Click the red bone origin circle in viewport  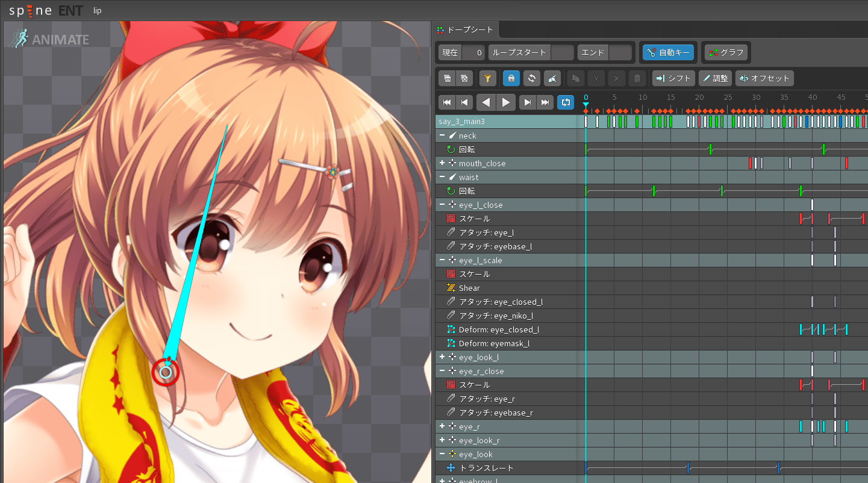pyautogui.click(x=166, y=373)
